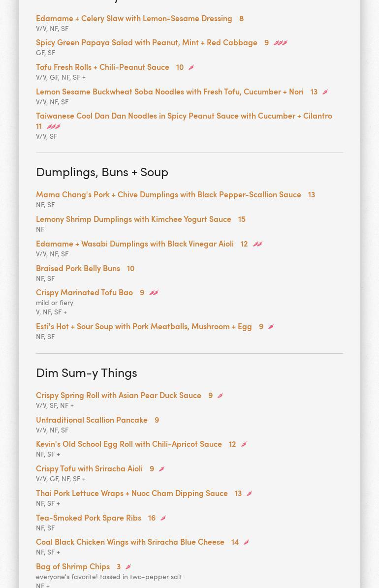Open Lemony Shrimp Dumplings with Kimchee Yogurt Sauce
The image size is (379, 588).
[x=133, y=219]
